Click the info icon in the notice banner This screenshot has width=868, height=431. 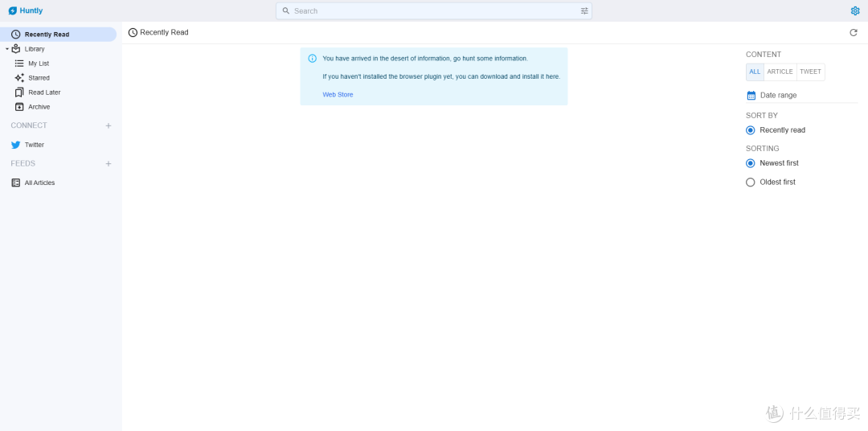click(312, 58)
